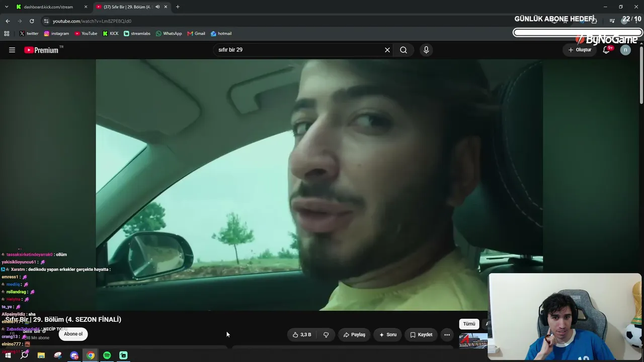The width and height of the screenshot is (644, 362).
Task: Dislike the video with thumbs down
Action: (x=326, y=334)
